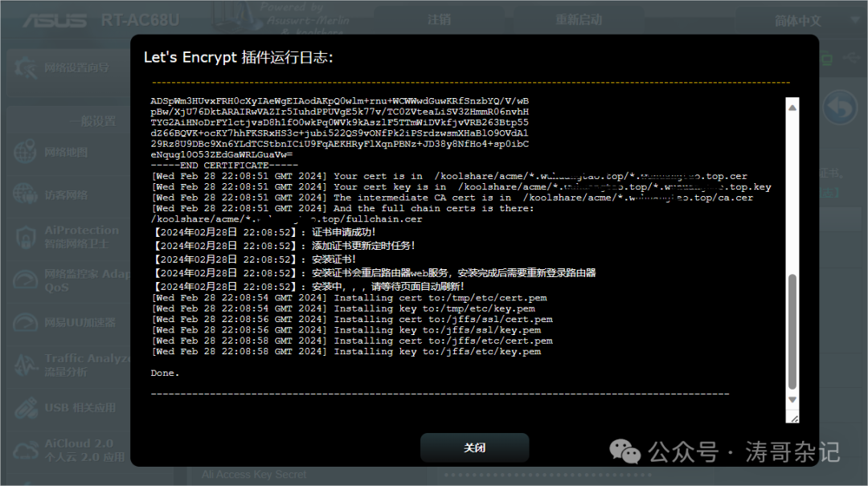Click the log scrollbar down arrow

(x=792, y=399)
